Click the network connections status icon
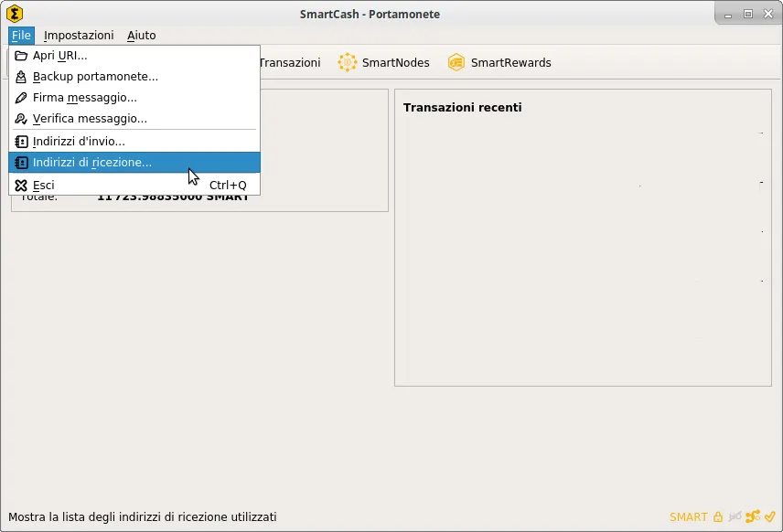 [753, 516]
